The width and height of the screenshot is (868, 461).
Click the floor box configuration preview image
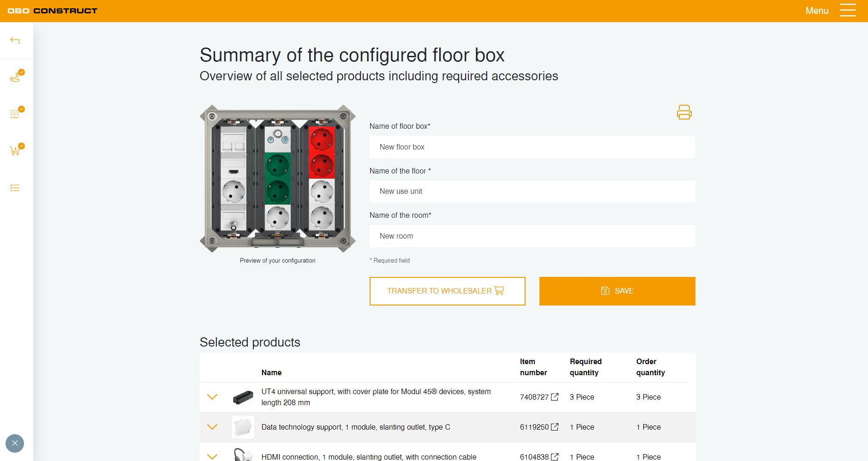tap(277, 179)
